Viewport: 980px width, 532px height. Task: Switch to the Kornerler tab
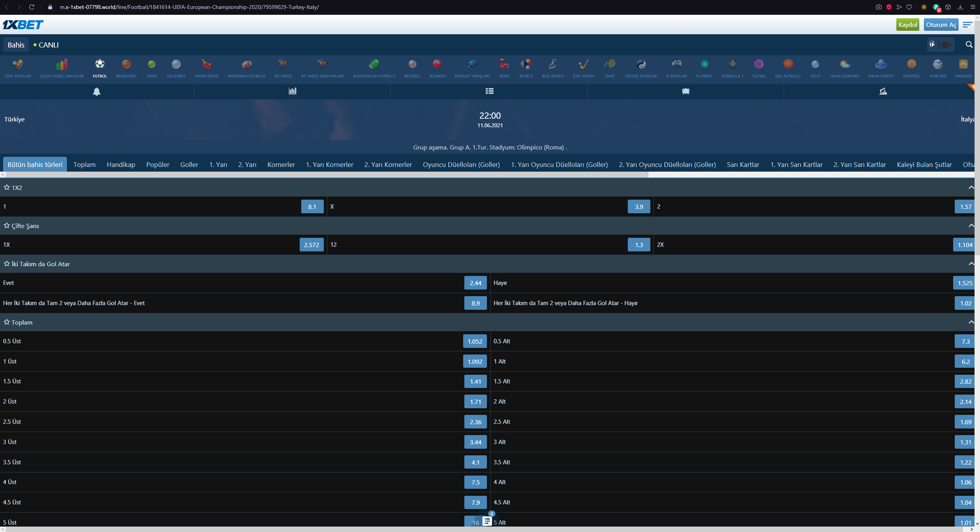point(281,165)
